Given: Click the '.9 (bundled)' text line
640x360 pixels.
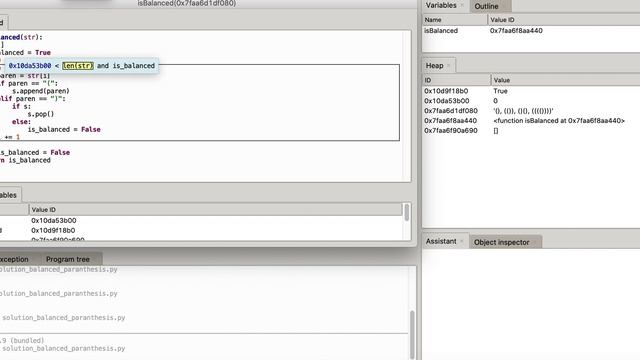Looking at the screenshot, I should pos(22,340).
